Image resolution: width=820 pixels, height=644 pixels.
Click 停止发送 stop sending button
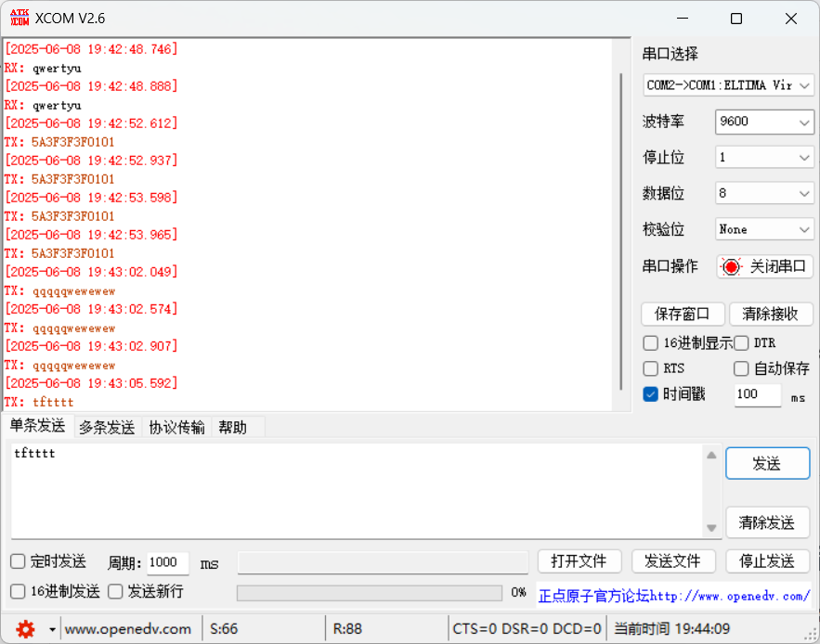point(767,561)
